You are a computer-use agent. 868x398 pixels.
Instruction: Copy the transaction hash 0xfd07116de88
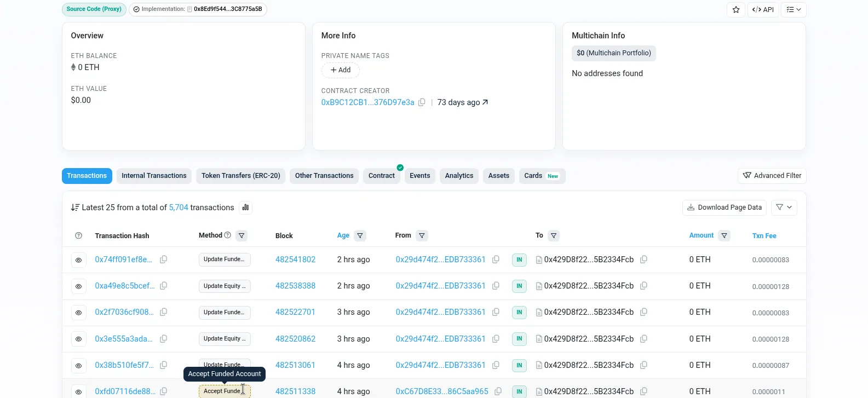(x=163, y=391)
